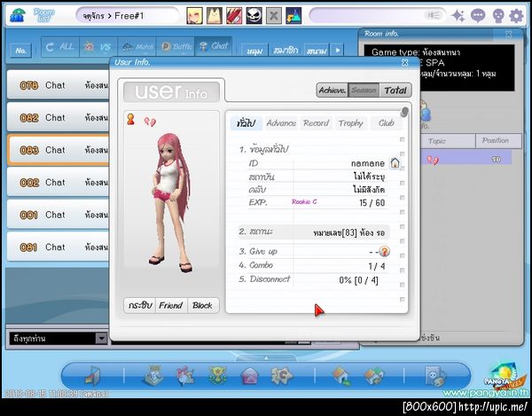Viewport: 532px width, 416px height.
Task: Click the หลุม column header
Action: click(x=254, y=51)
